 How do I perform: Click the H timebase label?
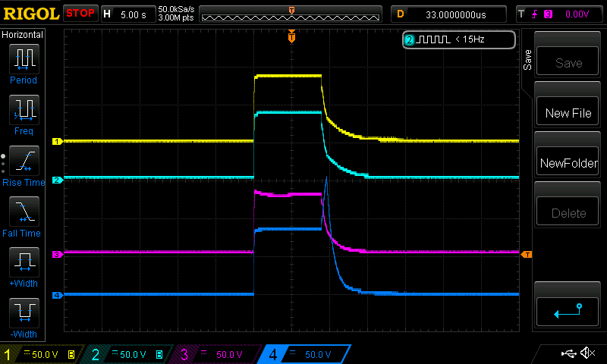coord(107,14)
